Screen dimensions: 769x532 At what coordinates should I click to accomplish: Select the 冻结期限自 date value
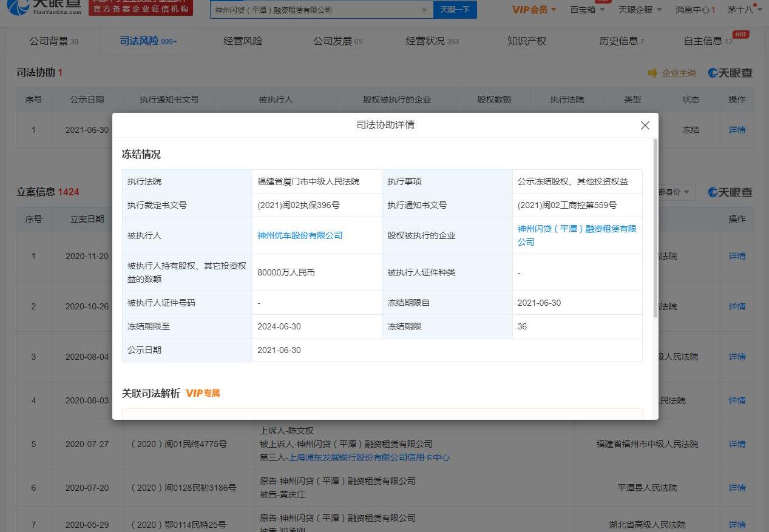click(x=539, y=303)
